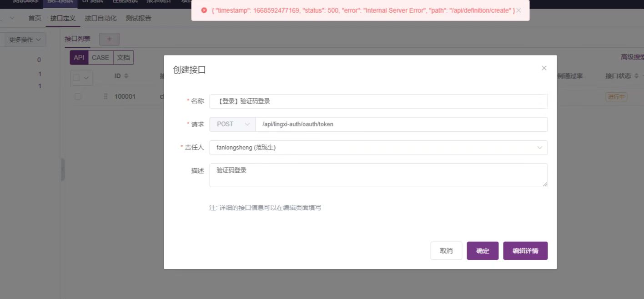Click the collapse handle on the left sidebar edge

click(x=62, y=169)
